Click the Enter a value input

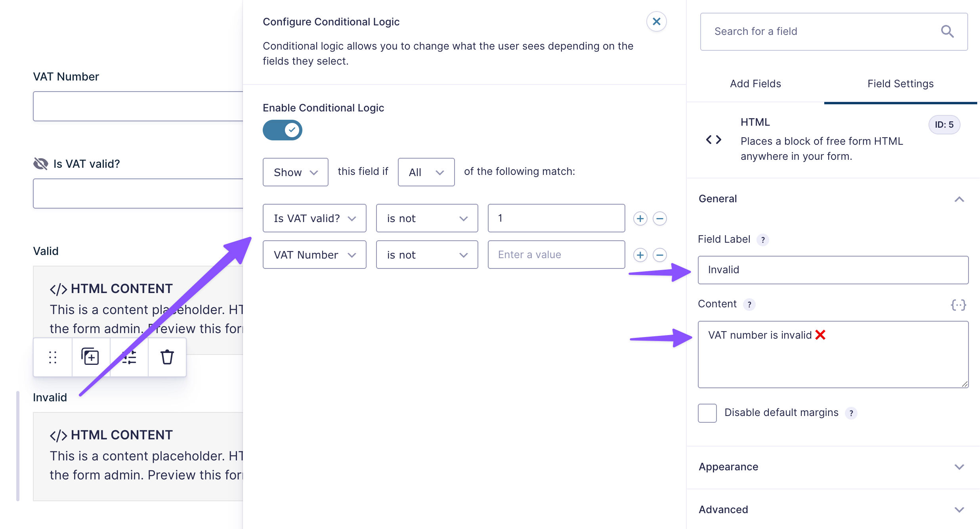pyautogui.click(x=556, y=255)
